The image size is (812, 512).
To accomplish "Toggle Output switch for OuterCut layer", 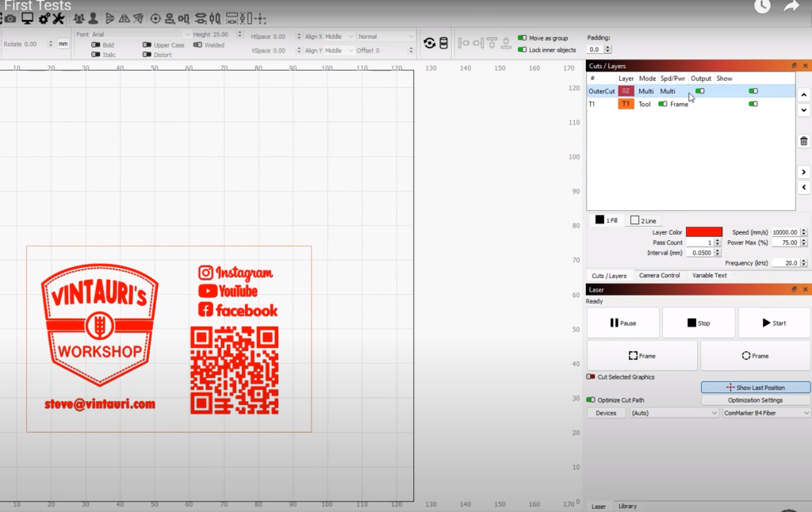I will tap(699, 91).
